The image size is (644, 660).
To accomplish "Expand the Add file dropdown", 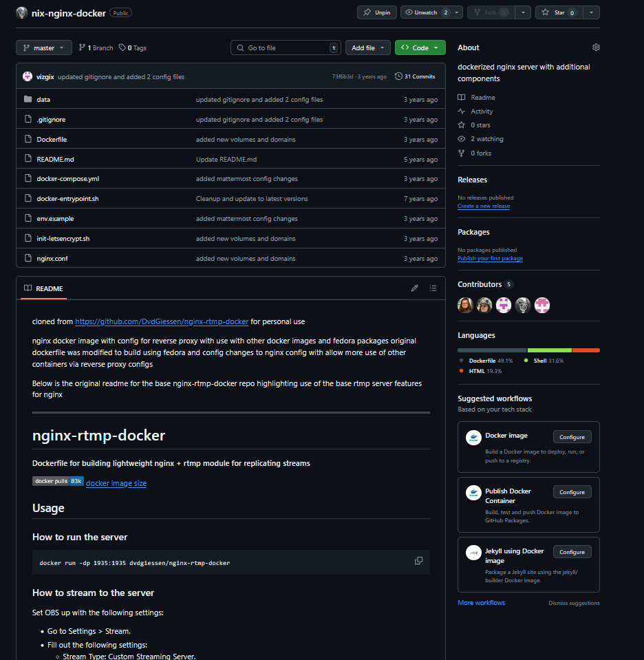I will [367, 47].
